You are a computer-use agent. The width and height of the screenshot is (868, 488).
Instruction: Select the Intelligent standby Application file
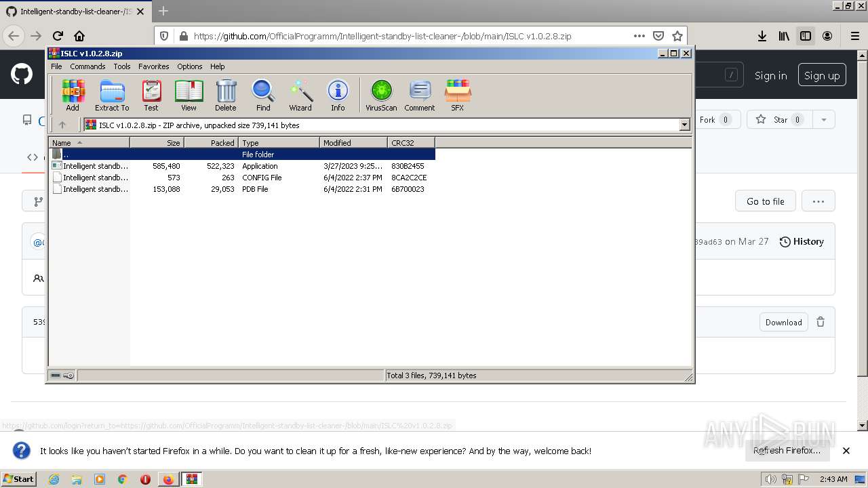pos(242,166)
